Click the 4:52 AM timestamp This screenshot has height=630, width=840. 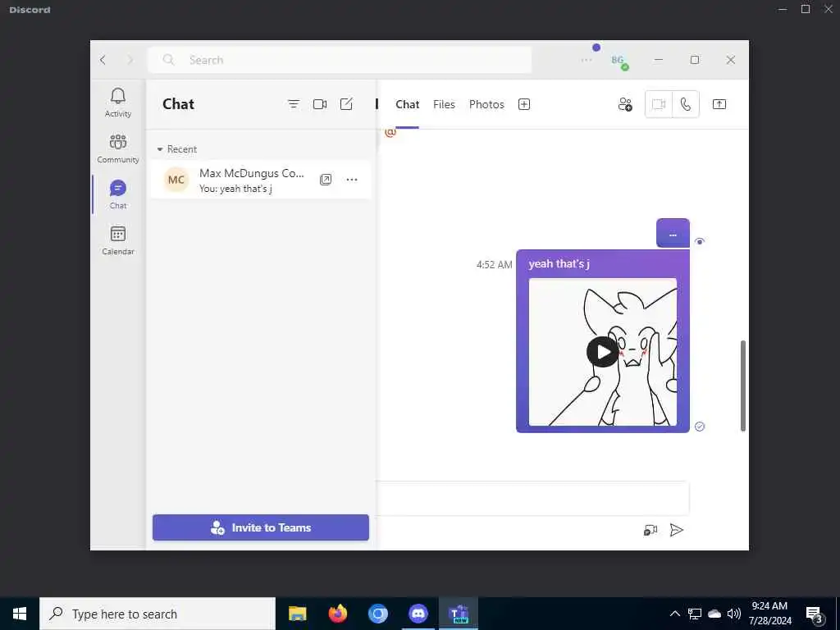click(494, 264)
